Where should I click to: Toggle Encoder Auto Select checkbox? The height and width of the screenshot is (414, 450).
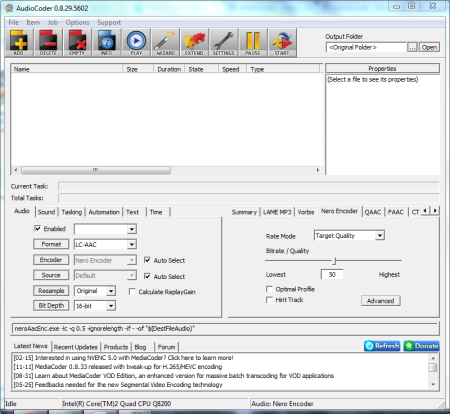(x=147, y=260)
